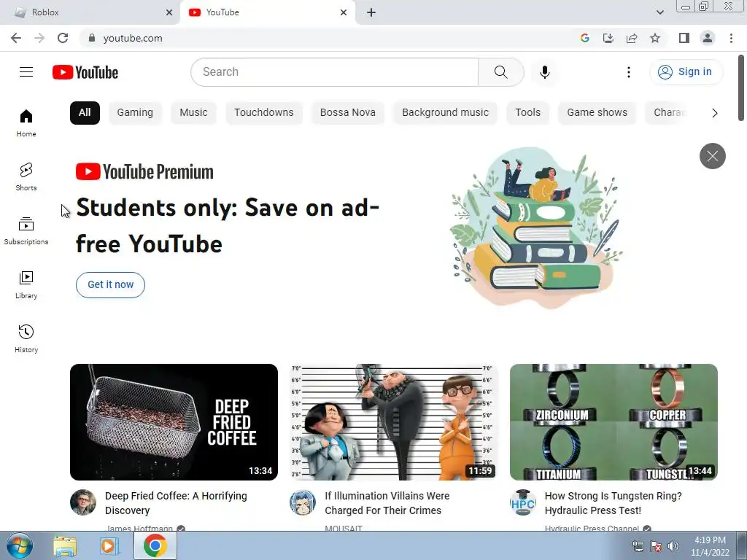Select the All filter chip

point(85,113)
